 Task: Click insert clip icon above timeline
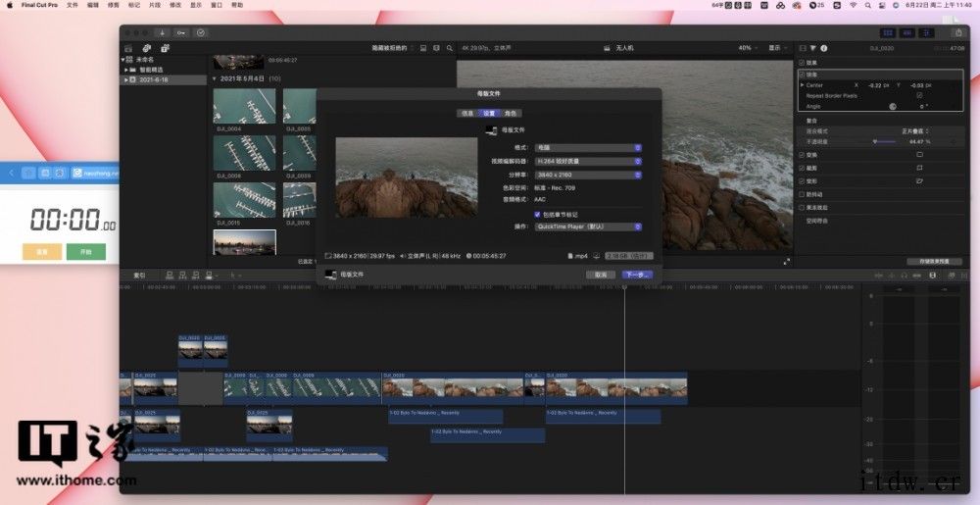point(182,275)
